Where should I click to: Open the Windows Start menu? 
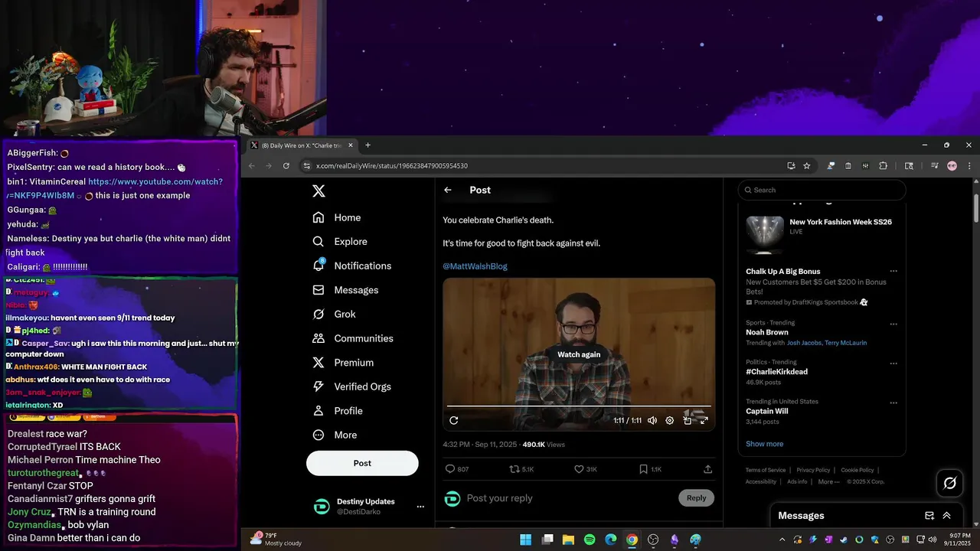pyautogui.click(x=526, y=540)
